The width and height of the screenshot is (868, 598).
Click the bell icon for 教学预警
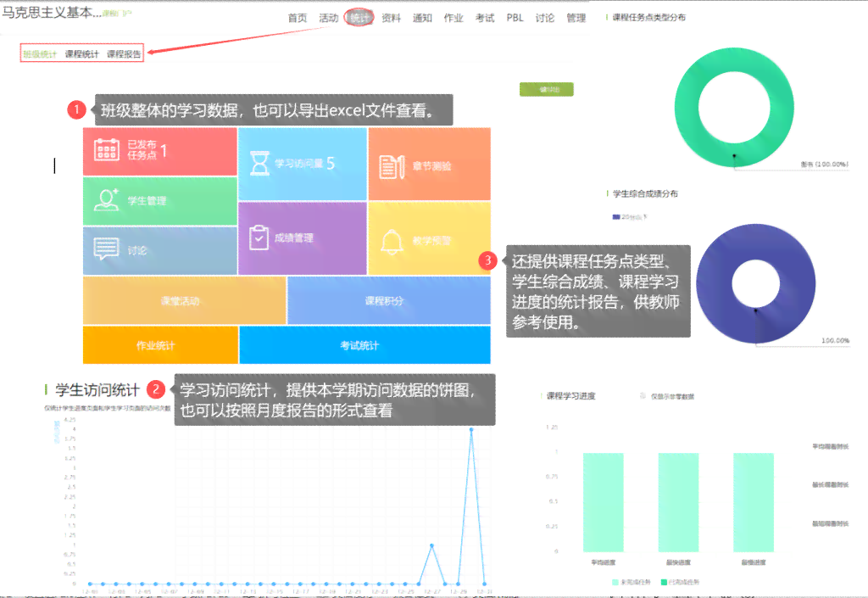click(x=392, y=242)
